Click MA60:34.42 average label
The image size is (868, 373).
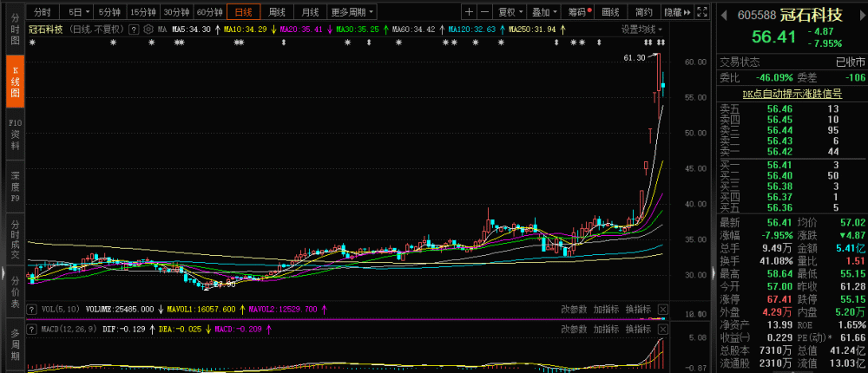coord(414,29)
